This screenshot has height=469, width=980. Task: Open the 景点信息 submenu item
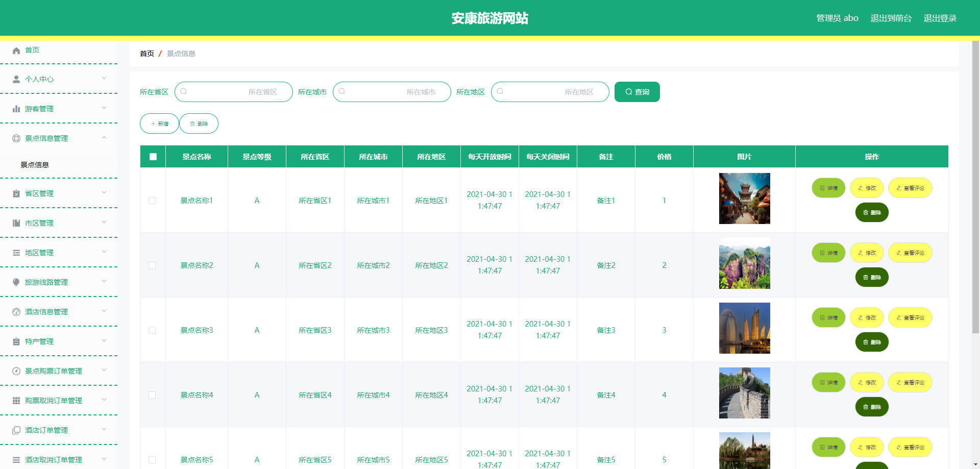[x=59, y=165]
